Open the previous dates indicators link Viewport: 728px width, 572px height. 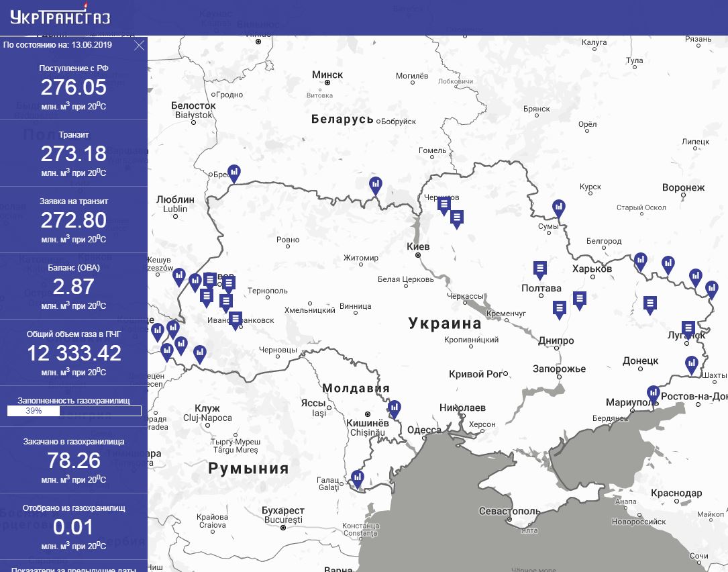74,569
